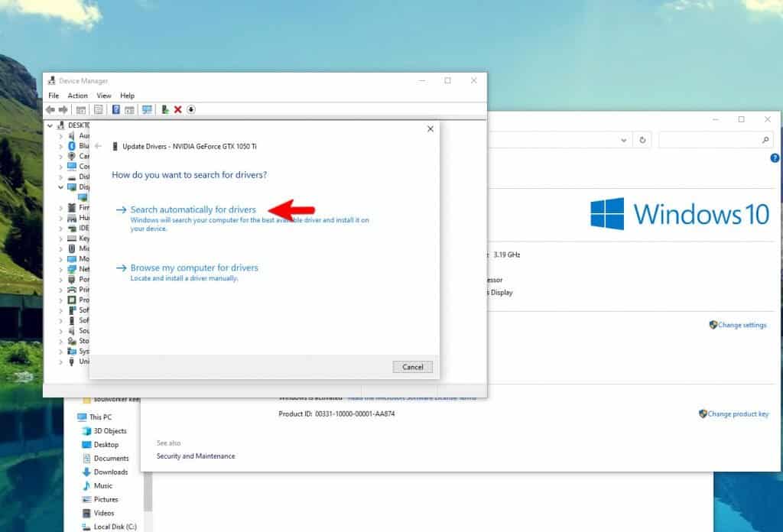Expand the Monitors category chevron
The width and height of the screenshot is (783, 532).
(60, 259)
